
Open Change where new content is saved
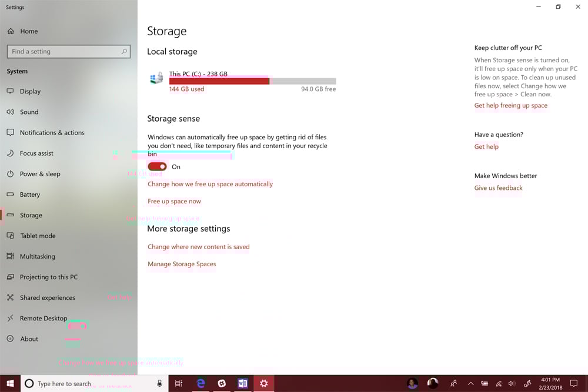click(x=198, y=247)
